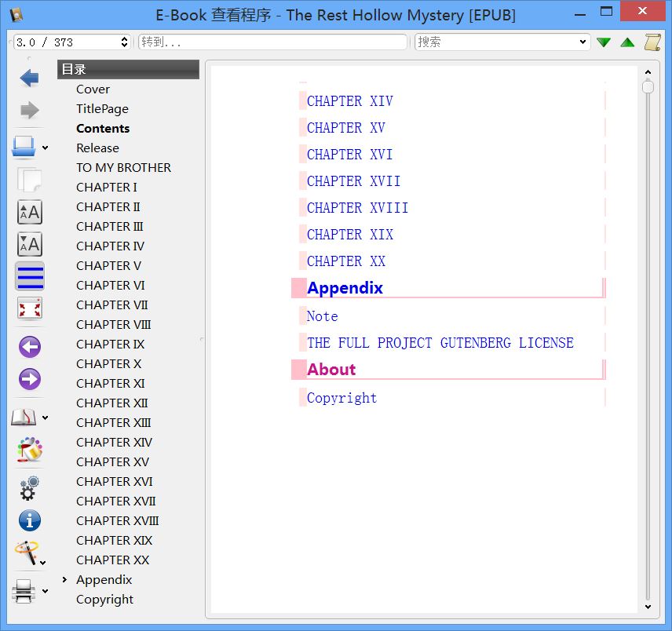Select Release in the sidebar
672x631 pixels.
tap(97, 148)
